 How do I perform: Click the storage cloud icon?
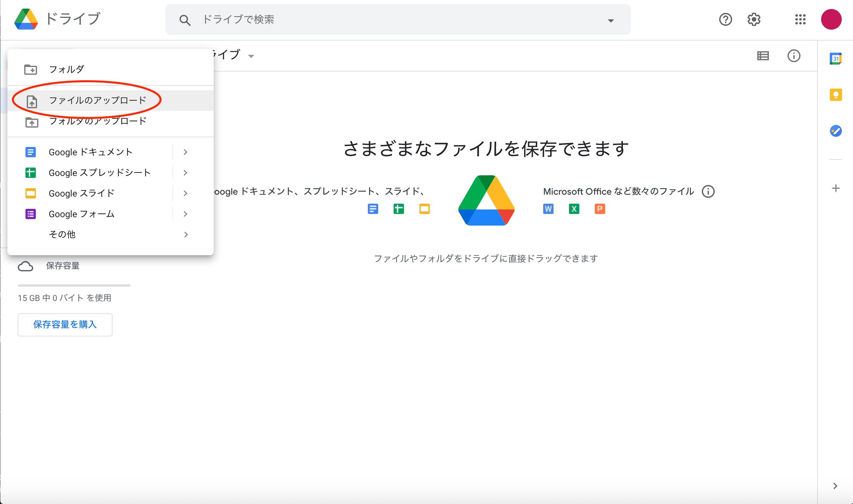click(25, 266)
